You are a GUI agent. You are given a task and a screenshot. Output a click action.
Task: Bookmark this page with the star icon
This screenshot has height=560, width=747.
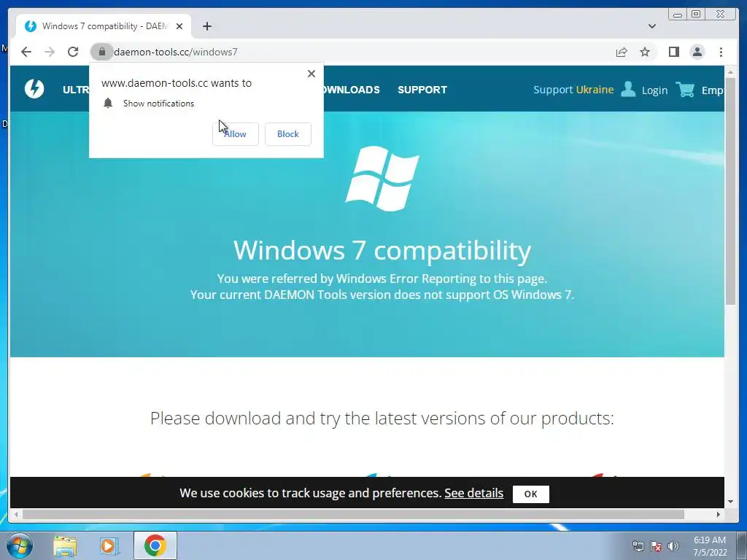pos(645,52)
